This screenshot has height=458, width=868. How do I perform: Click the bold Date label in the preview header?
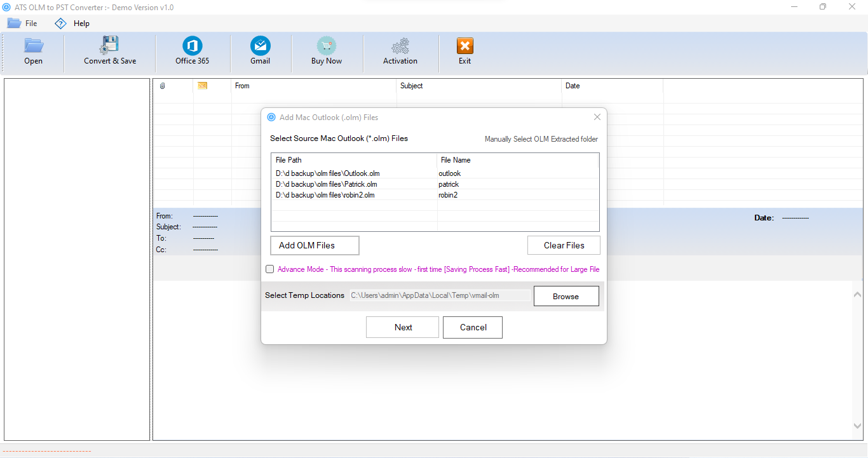pyautogui.click(x=764, y=218)
